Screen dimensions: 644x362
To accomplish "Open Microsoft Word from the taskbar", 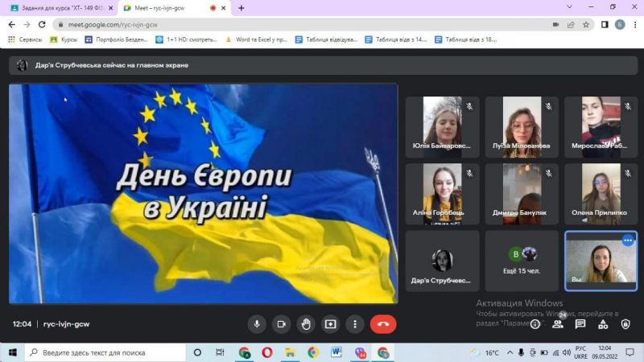I will click(x=336, y=352).
